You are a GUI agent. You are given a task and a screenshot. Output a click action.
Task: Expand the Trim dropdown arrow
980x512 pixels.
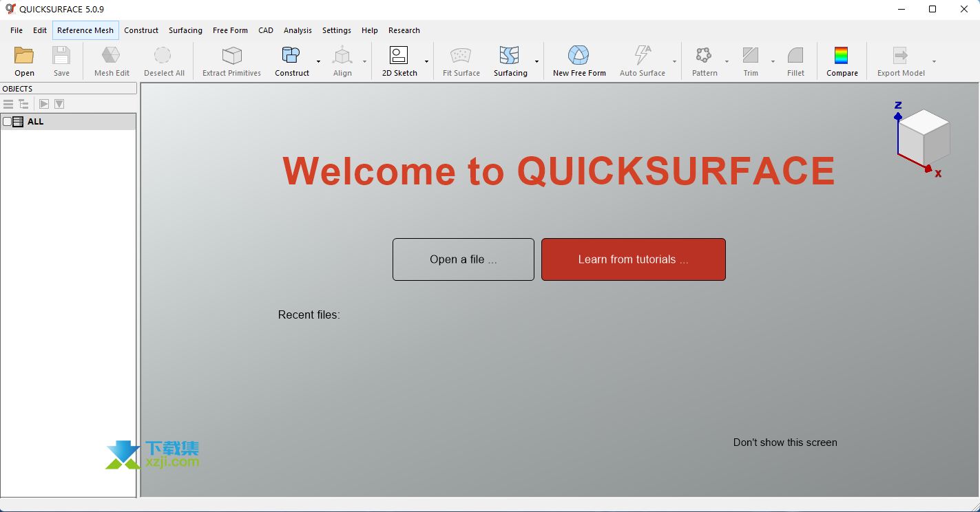tap(773, 62)
